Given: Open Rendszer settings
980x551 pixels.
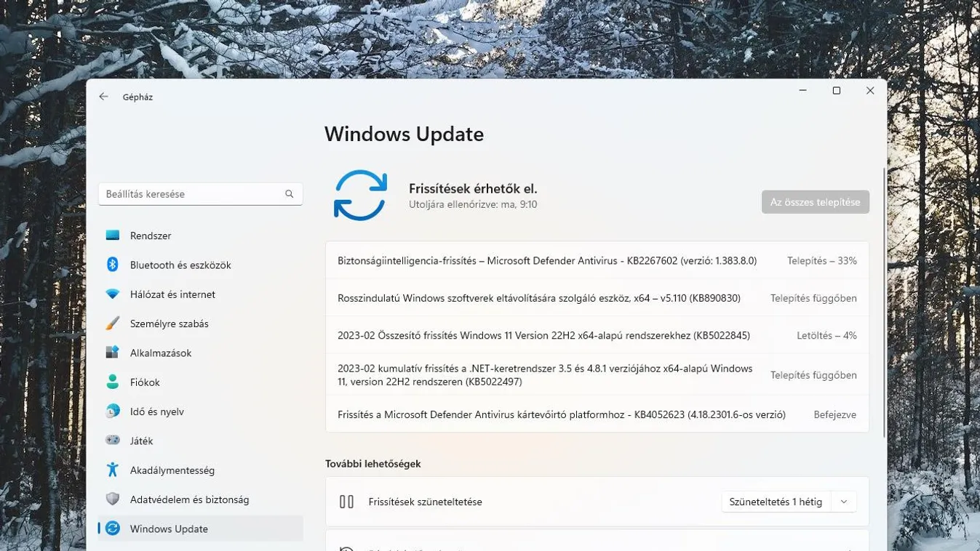Looking at the screenshot, I should (x=200, y=236).
